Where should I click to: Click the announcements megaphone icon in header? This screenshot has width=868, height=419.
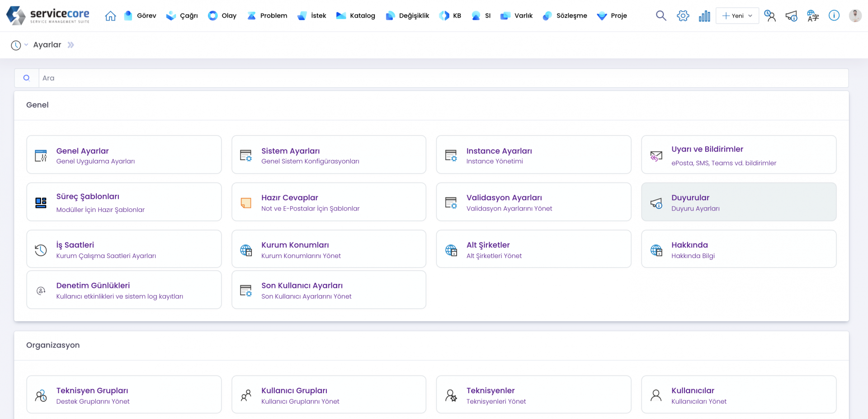coord(791,16)
